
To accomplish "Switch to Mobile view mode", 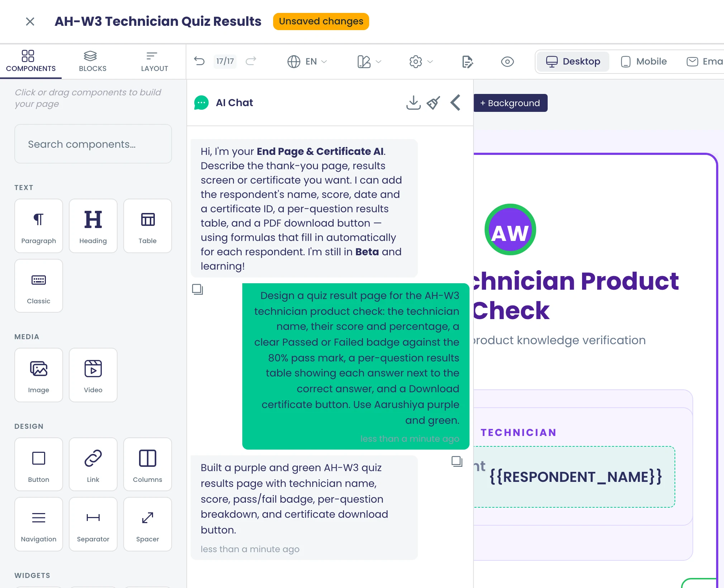I will (x=644, y=62).
